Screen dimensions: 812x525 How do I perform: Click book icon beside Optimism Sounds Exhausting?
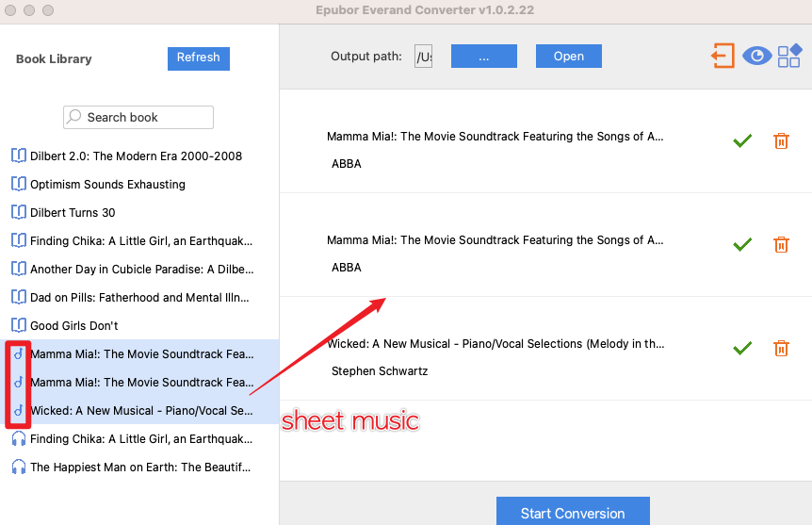tap(19, 184)
